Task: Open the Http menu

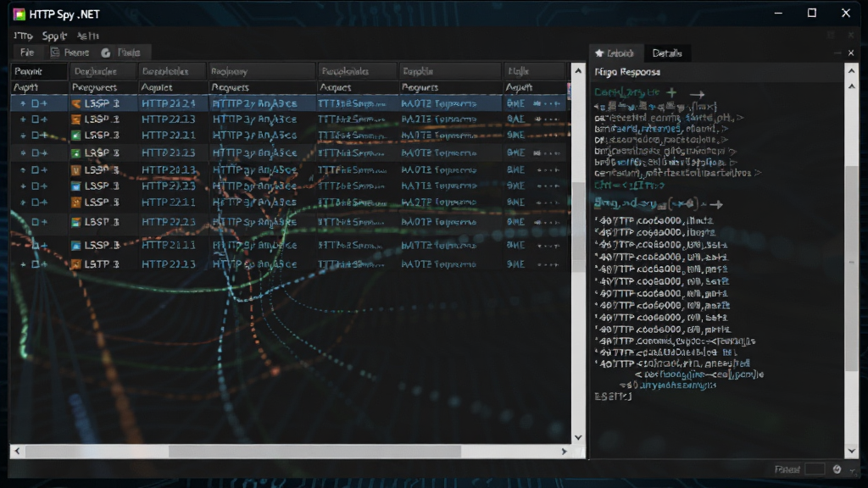Action: point(23,36)
